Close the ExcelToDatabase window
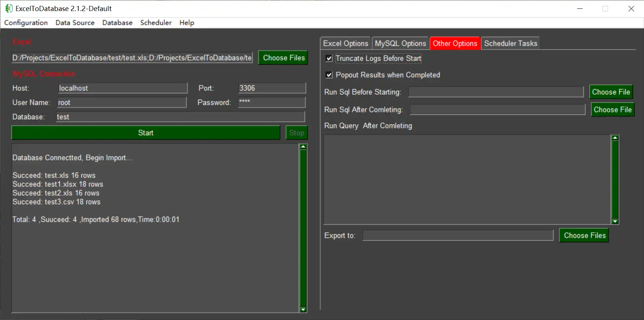644x320 pixels. click(x=631, y=8)
